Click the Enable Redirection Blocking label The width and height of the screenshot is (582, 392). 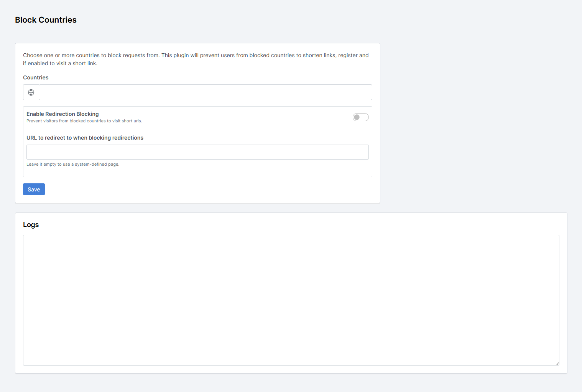click(x=62, y=114)
